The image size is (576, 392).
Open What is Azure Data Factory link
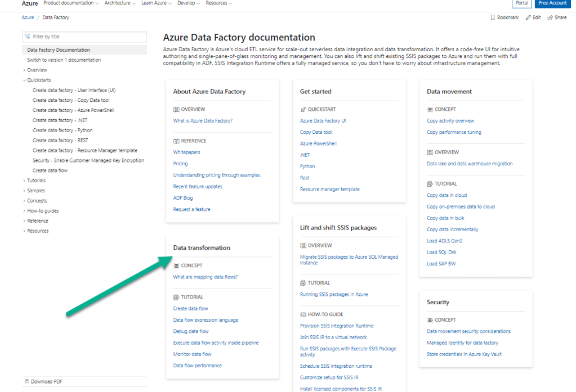coord(203,121)
